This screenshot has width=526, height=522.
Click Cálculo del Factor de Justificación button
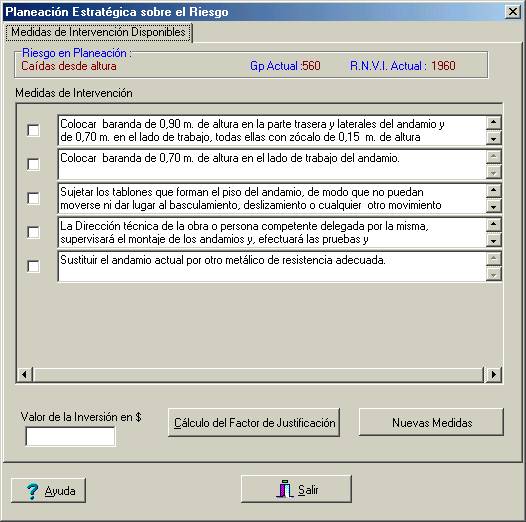click(x=254, y=422)
